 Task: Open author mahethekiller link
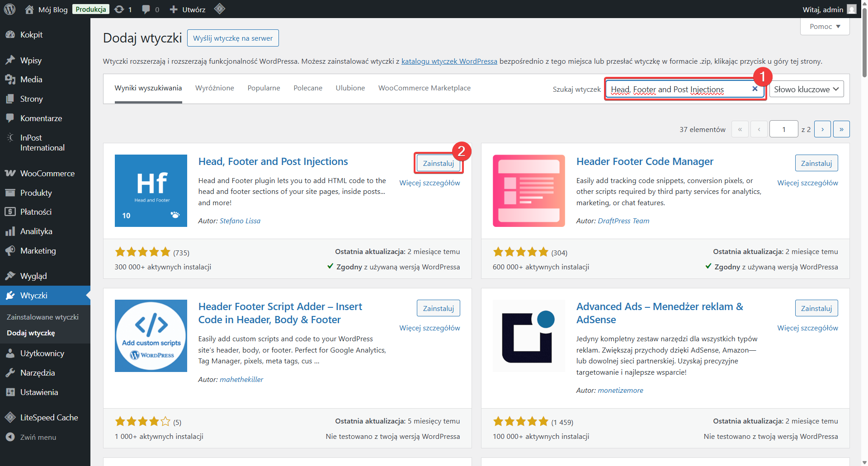point(241,380)
